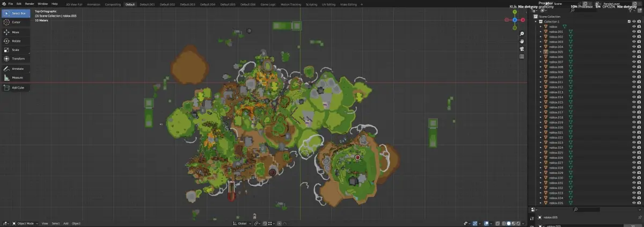Hide Collection 1 with its eye icon
The image size is (644, 227).
[634, 21]
